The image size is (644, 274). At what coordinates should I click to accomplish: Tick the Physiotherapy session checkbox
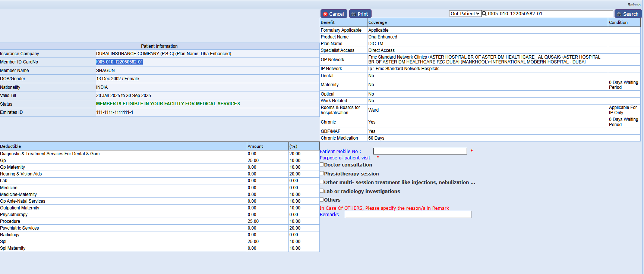click(x=322, y=173)
